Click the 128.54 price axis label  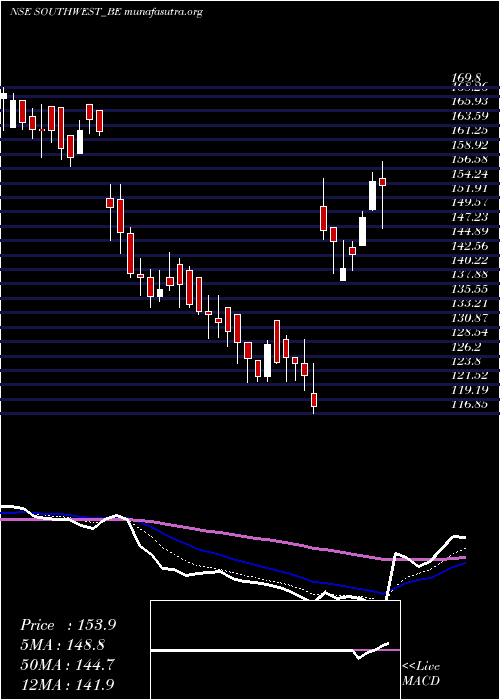click(x=470, y=332)
